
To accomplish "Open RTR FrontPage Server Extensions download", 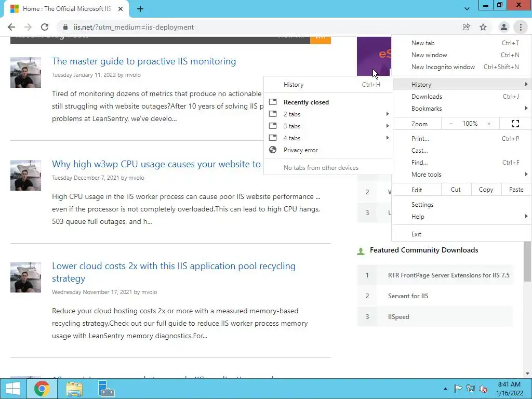I will (448, 275).
